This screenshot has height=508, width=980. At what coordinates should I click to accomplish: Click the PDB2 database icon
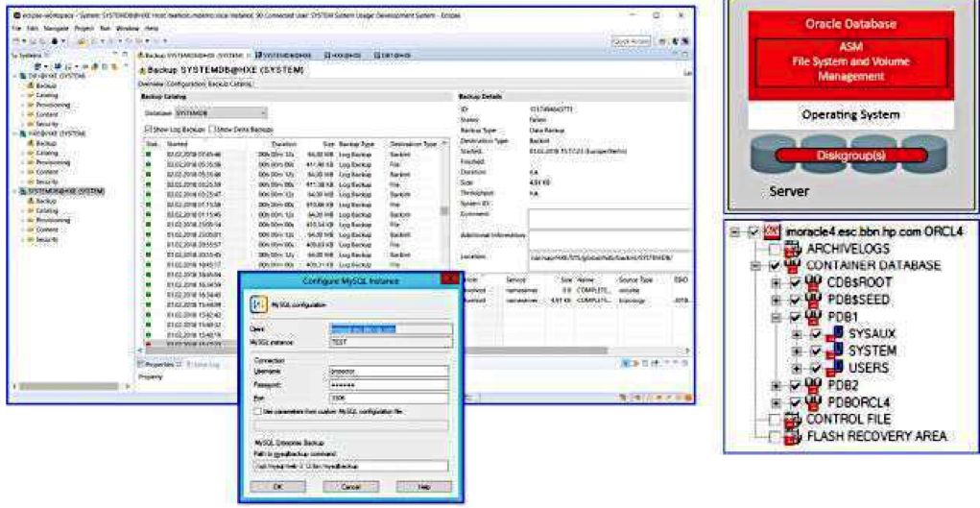point(813,385)
